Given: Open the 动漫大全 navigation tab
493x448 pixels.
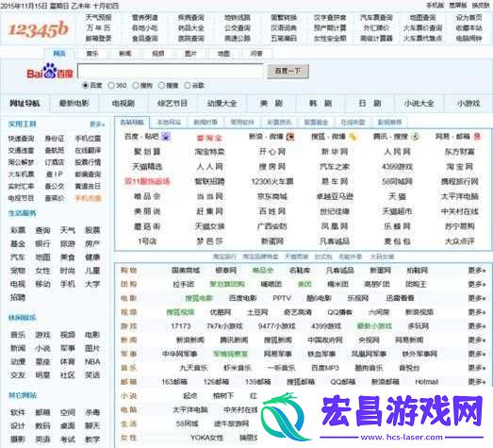Looking at the screenshot, I should click(222, 103).
